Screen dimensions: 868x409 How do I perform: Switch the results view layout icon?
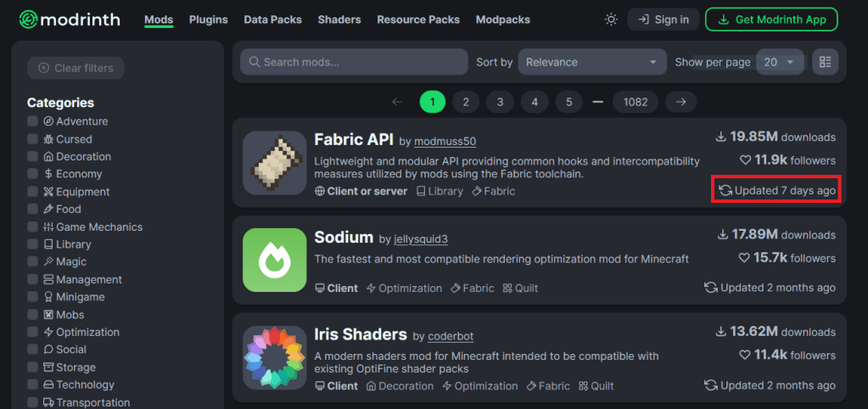click(824, 62)
